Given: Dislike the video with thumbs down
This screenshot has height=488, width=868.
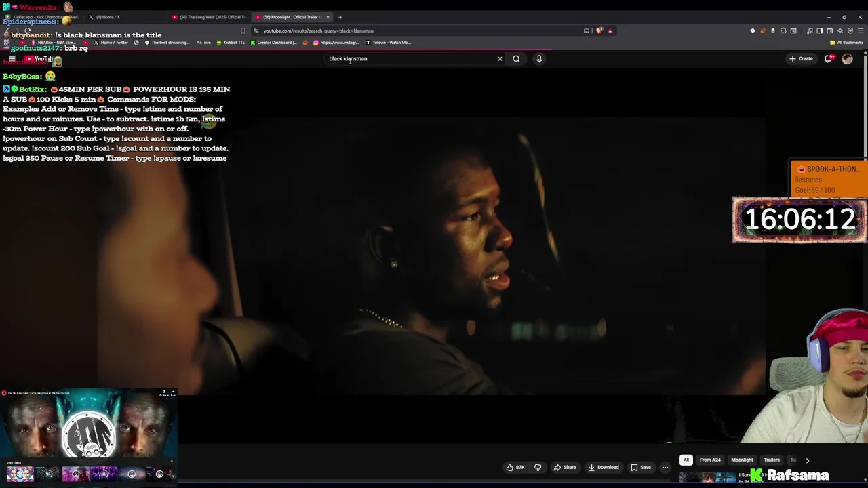Looking at the screenshot, I should click(538, 467).
